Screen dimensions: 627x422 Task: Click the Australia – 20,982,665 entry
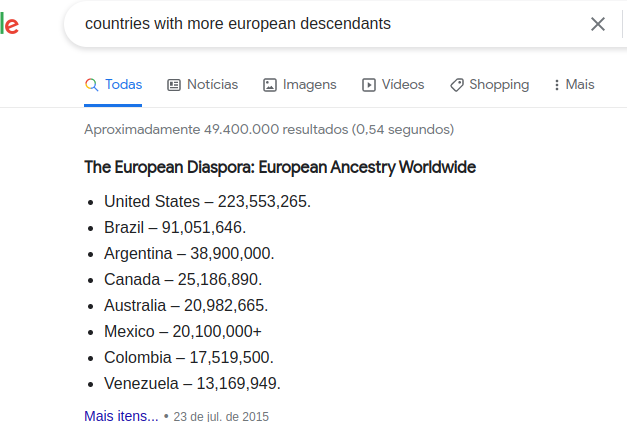point(186,305)
